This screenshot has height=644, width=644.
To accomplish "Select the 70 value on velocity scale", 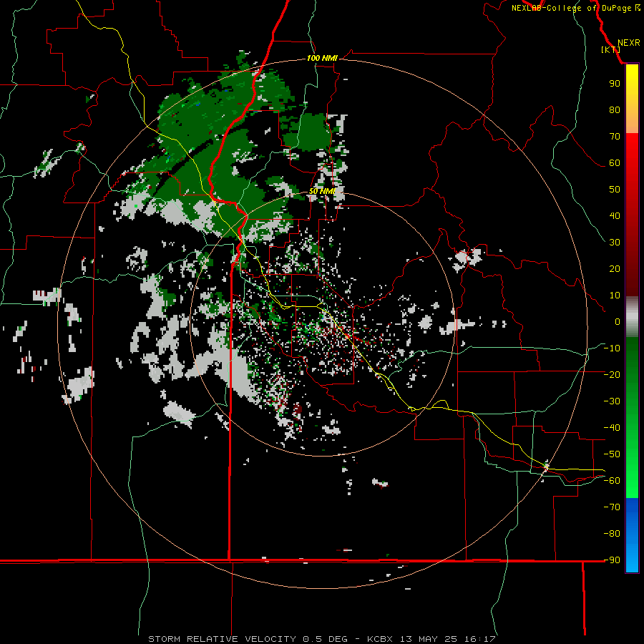I will (x=615, y=137).
